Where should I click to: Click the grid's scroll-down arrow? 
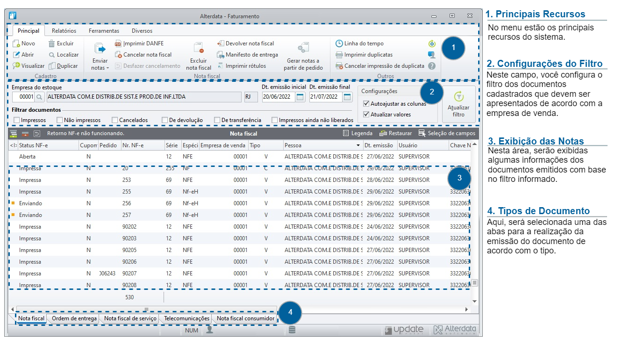[475, 301]
